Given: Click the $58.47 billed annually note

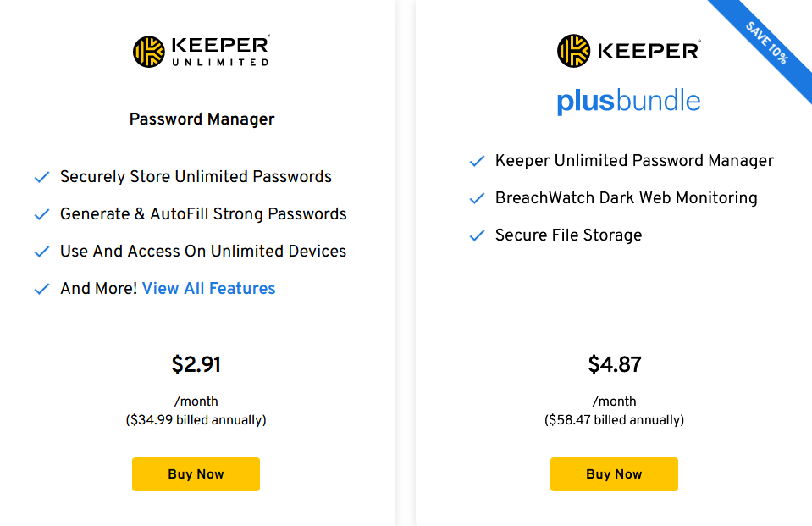Looking at the screenshot, I should (x=615, y=419).
